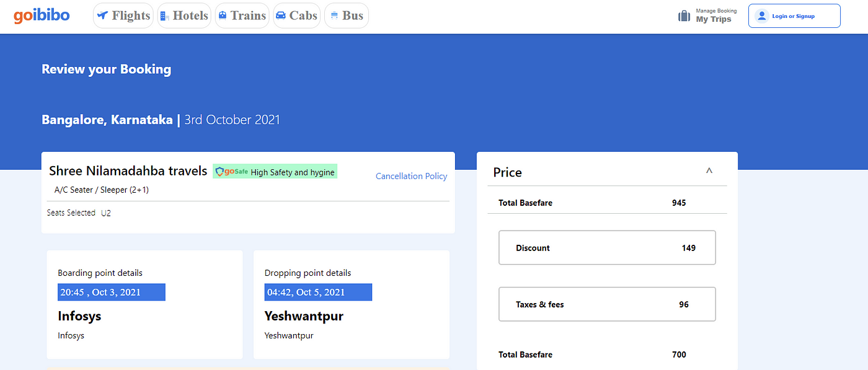Click the selected seat U2
The width and height of the screenshot is (868, 370).
(x=106, y=213)
